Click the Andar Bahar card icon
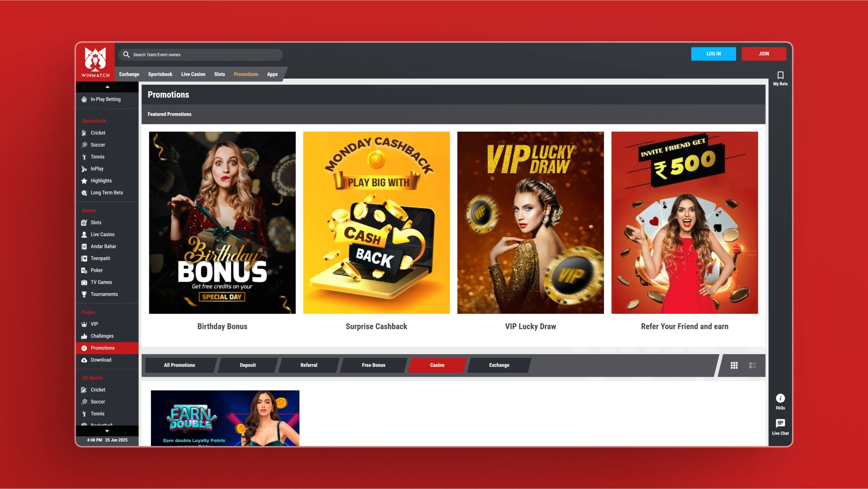868x489 pixels. [84, 247]
